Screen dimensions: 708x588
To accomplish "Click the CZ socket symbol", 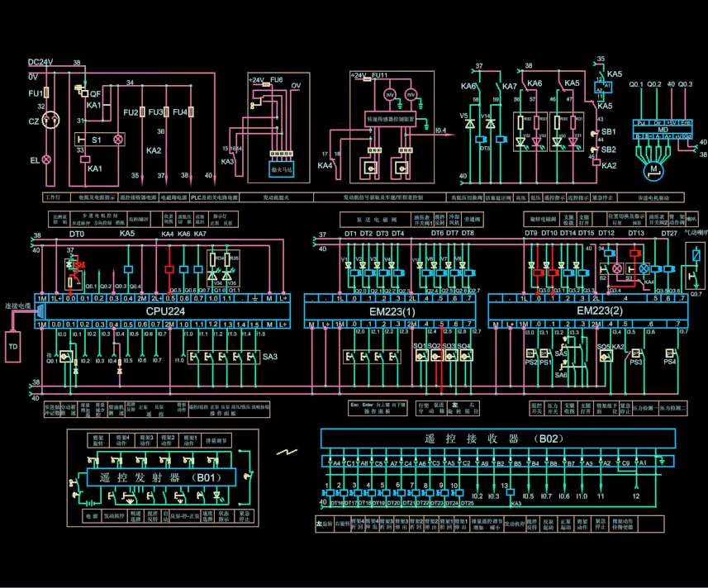I will click(x=50, y=120).
